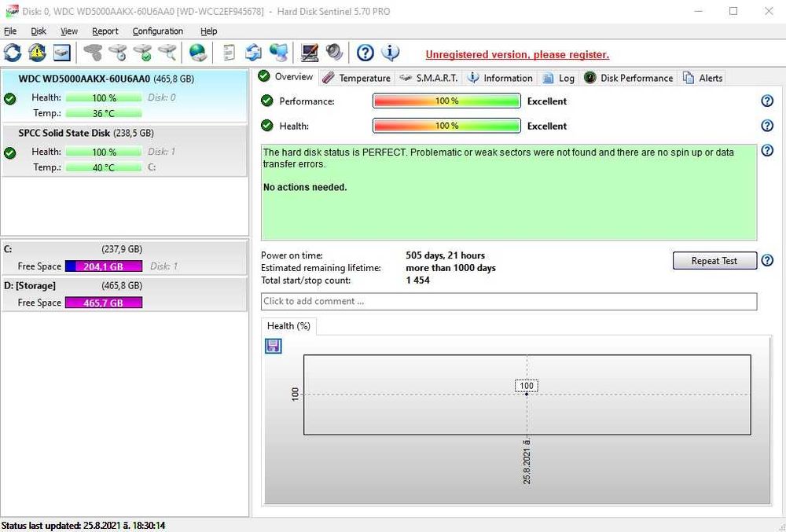
Task: Click the grayed stethoscope disk test icon
Action: [x=94, y=52]
